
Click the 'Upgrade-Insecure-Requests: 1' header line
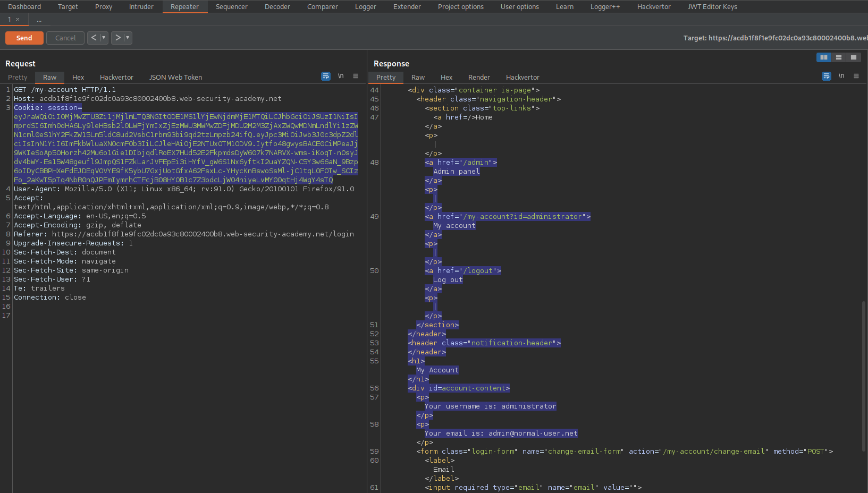pyautogui.click(x=73, y=243)
